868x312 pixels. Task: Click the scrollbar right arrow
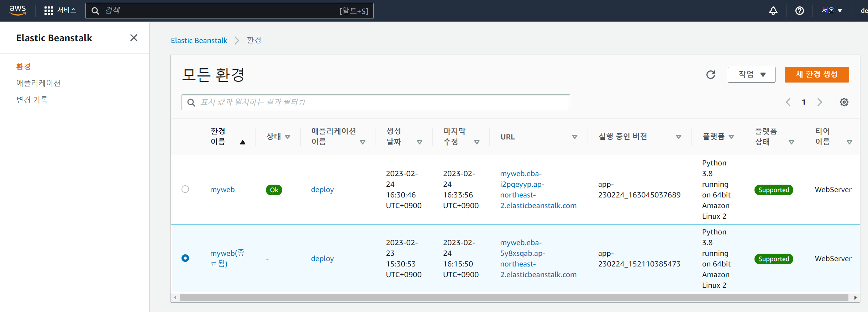click(x=855, y=297)
